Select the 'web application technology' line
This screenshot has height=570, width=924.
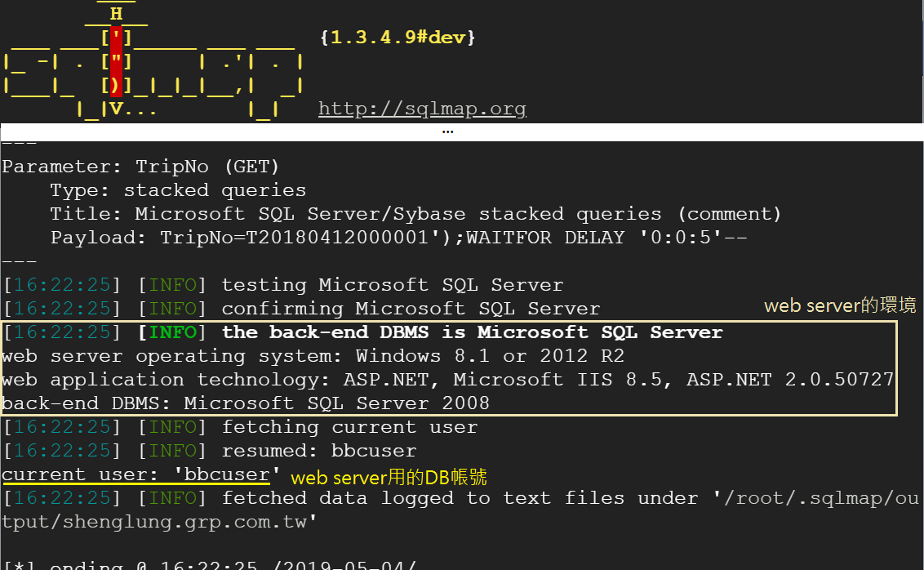(448, 380)
